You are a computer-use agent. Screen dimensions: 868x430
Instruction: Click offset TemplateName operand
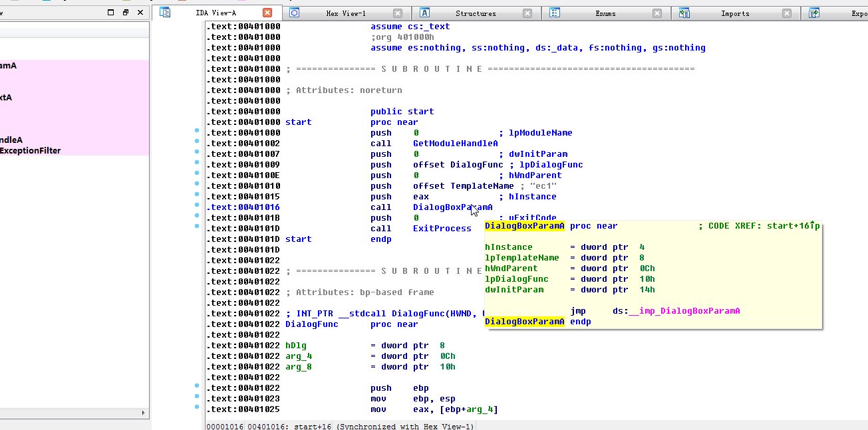coord(464,186)
